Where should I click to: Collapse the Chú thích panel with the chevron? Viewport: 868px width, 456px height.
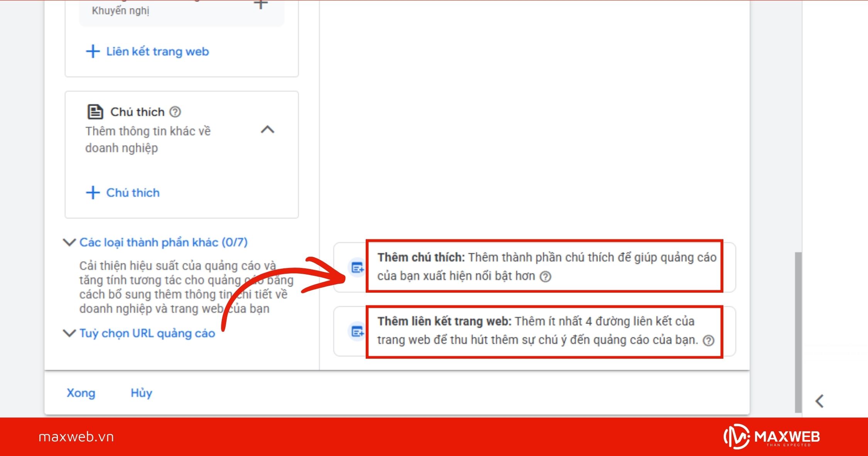(269, 130)
